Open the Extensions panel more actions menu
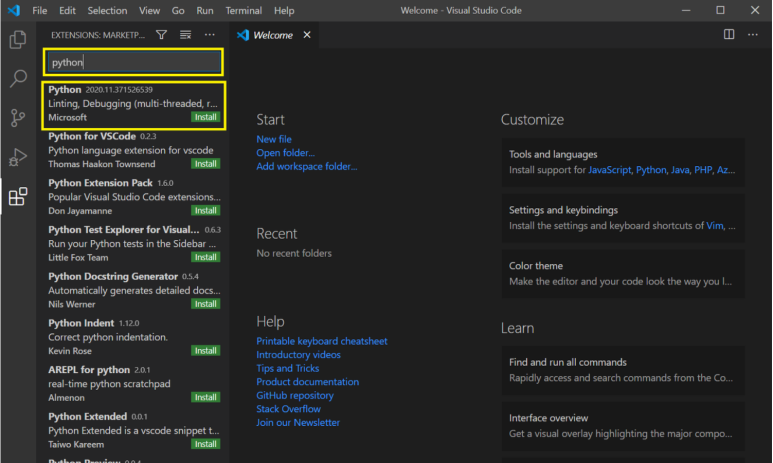 point(210,35)
